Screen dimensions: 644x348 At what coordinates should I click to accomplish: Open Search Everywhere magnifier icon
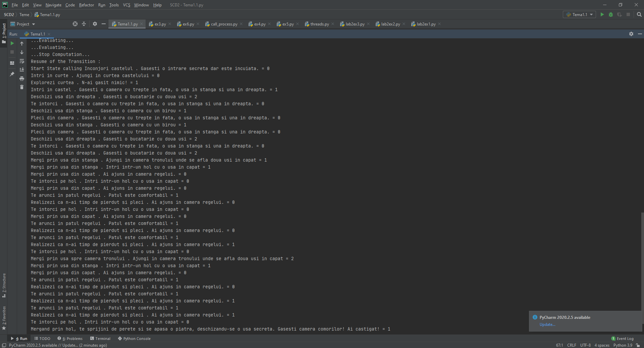[x=639, y=15]
